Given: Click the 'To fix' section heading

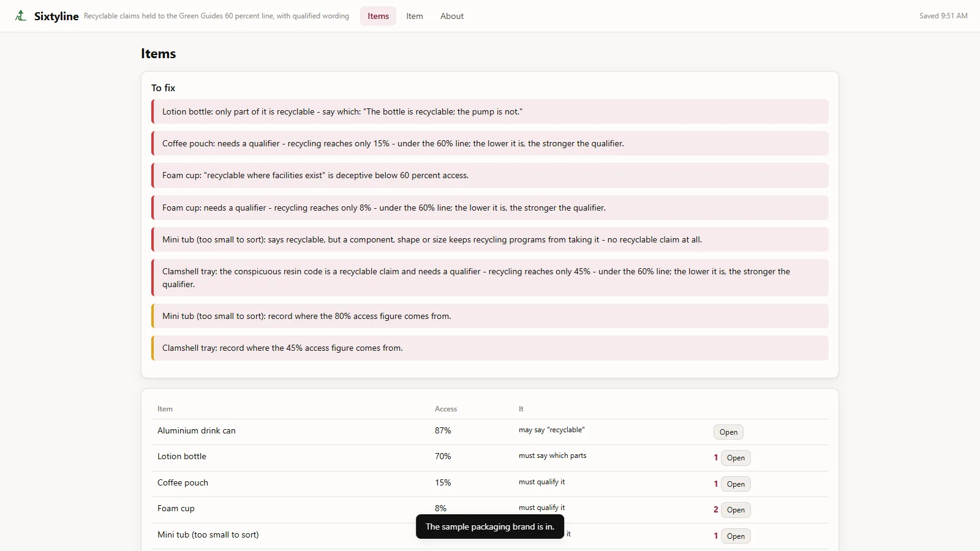Looking at the screenshot, I should click(x=164, y=88).
